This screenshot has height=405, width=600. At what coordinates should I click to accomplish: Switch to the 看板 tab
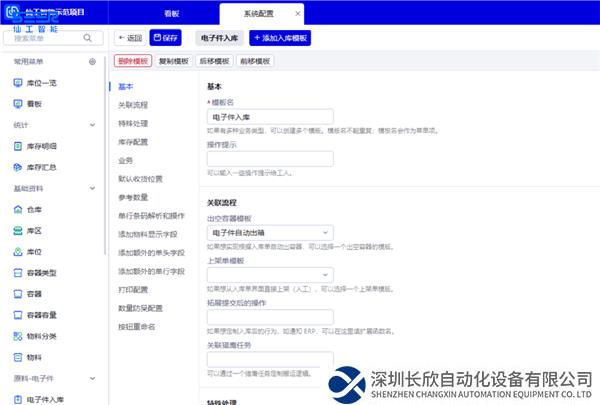173,15
